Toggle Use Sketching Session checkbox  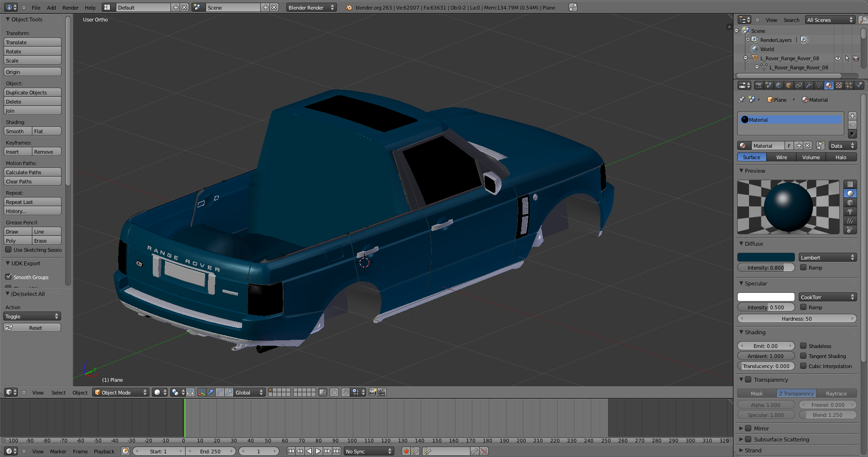coord(8,250)
